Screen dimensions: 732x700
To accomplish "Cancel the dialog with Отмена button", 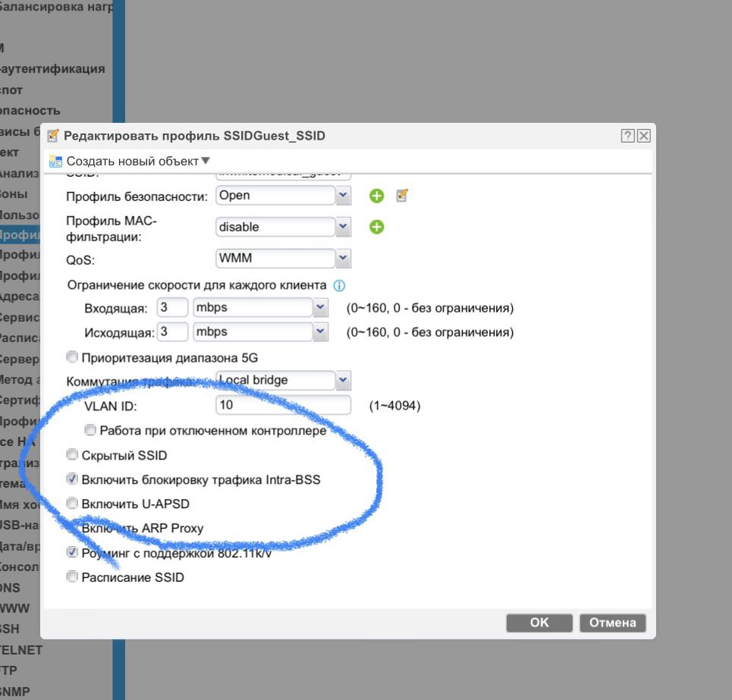I will pos(612,623).
